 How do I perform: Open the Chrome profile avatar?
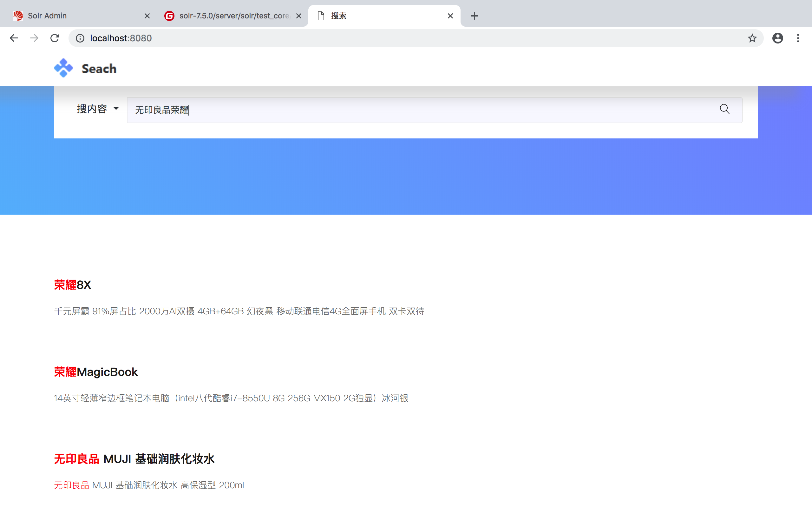pos(777,38)
